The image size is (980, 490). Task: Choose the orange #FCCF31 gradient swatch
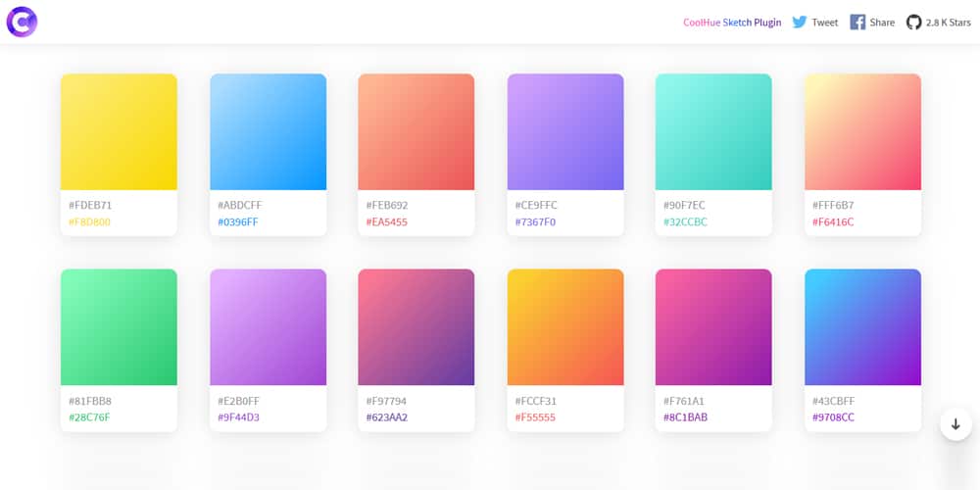point(565,327)
